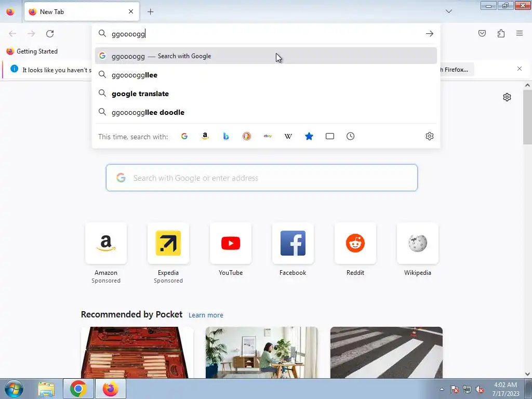Click the scrollbar down arrow
Screen dimensions: 532x399
point(527,374)
